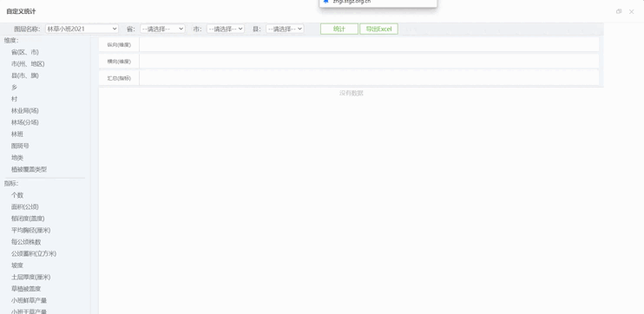Open the 市 city dropdown
Viewport: 644px width, 314px height.
pyautogui.click(x=226, y=29)
